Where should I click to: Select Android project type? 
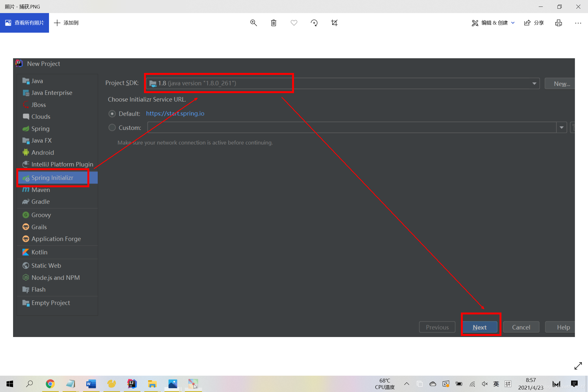[42, 152]
